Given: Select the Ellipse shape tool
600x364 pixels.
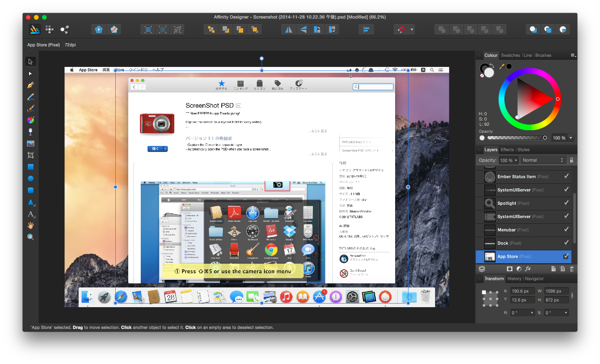Looking at the screenshot, I should (30, 179).
